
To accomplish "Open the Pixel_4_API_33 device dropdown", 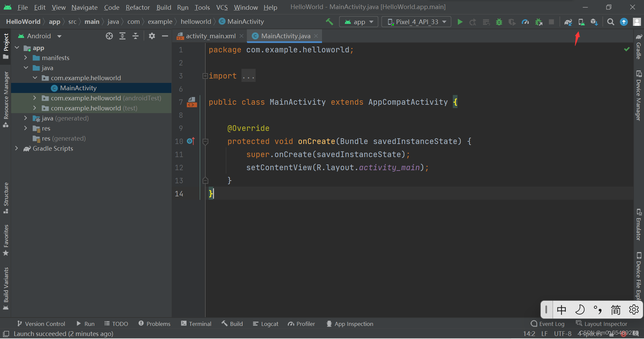I will click(416, 22).
